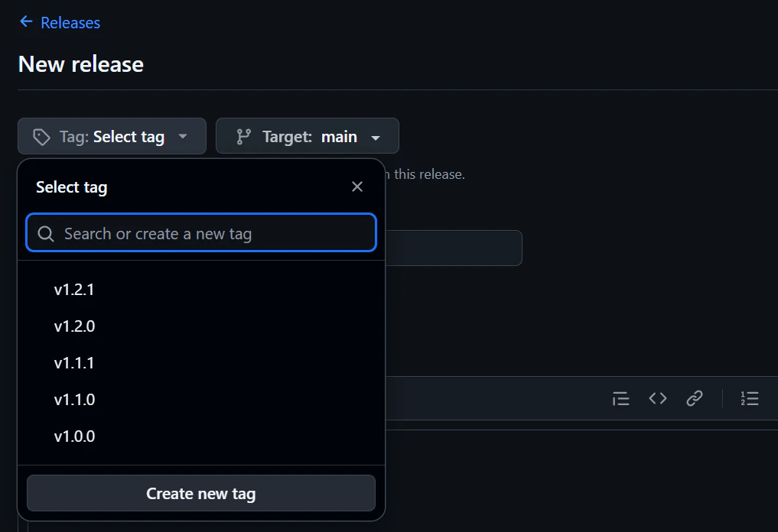Select tag v1.0.0
This screenshot has height=532, width=778.
(201, 436)
